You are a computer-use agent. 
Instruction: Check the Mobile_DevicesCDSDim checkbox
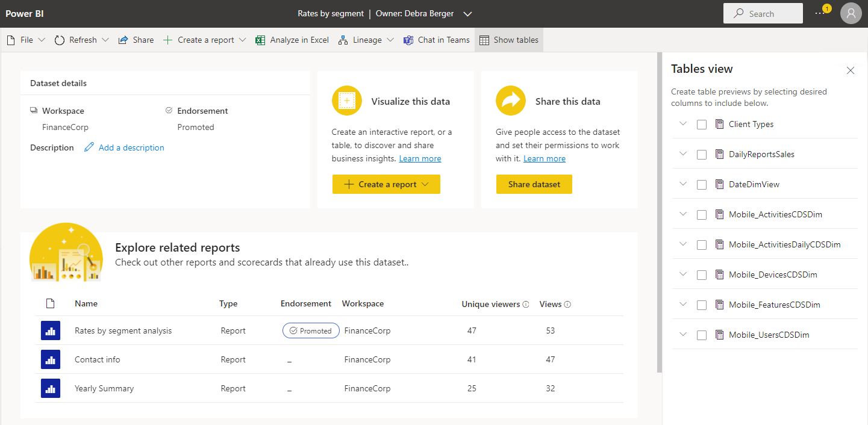click(x=702, y=275)
